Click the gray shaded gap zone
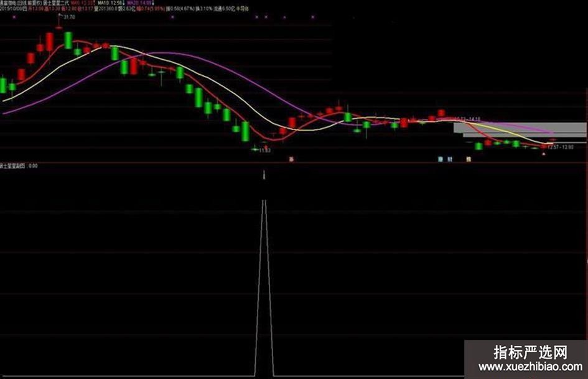This screenshot has width=588, height=379. point(520,129)
